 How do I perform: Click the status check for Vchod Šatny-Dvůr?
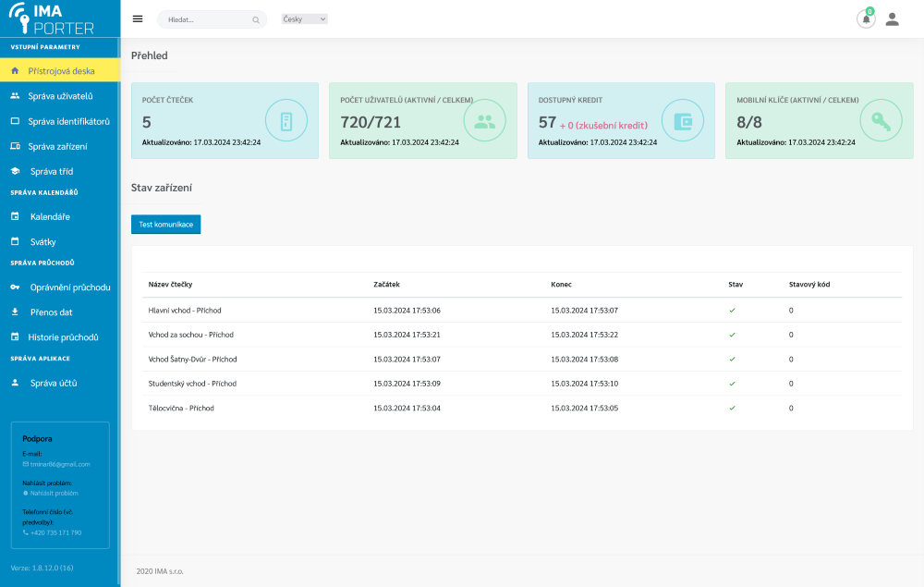732,359
